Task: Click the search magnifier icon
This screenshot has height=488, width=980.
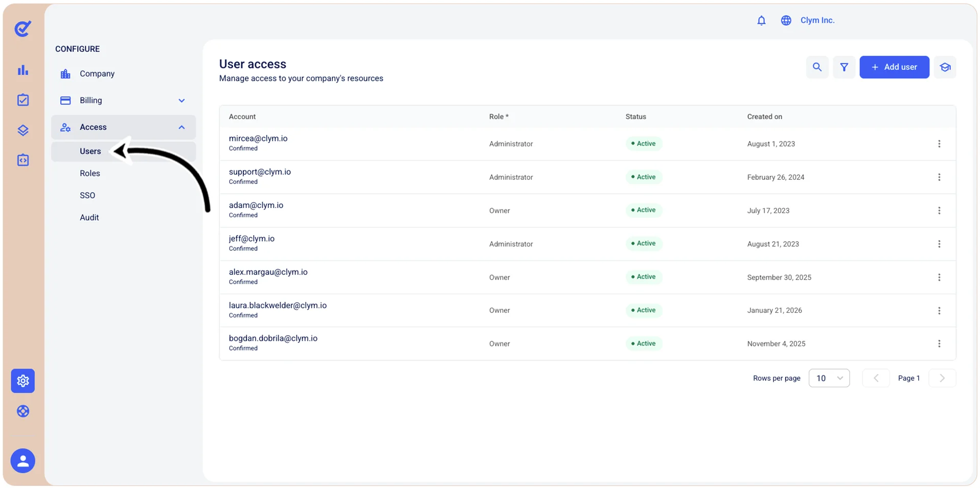Action: tap(817, 67)
